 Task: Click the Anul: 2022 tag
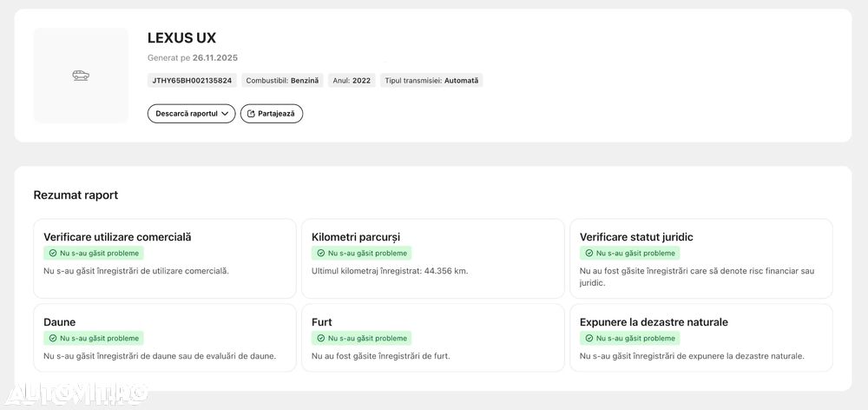[x=352, y=81]
